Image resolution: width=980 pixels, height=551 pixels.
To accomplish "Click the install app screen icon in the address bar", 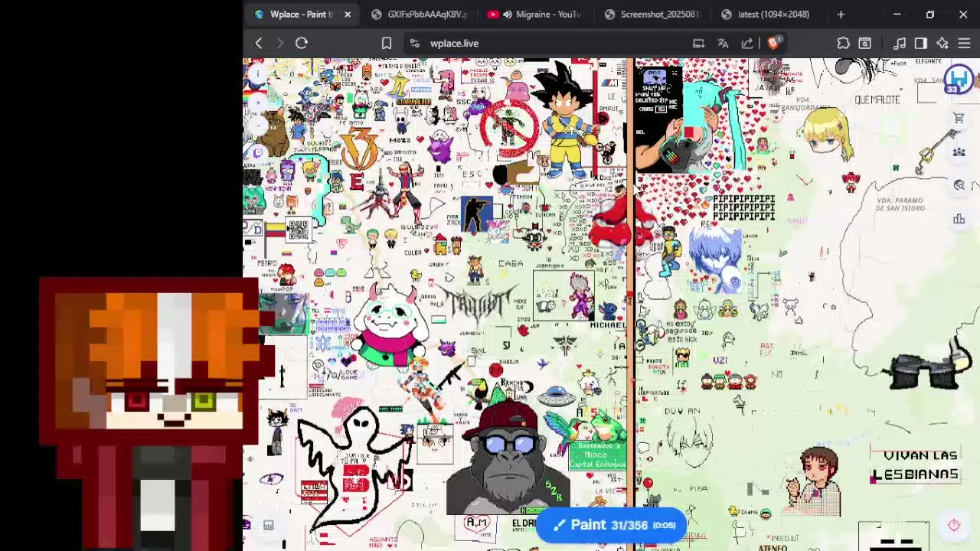I will coord(698,44).
